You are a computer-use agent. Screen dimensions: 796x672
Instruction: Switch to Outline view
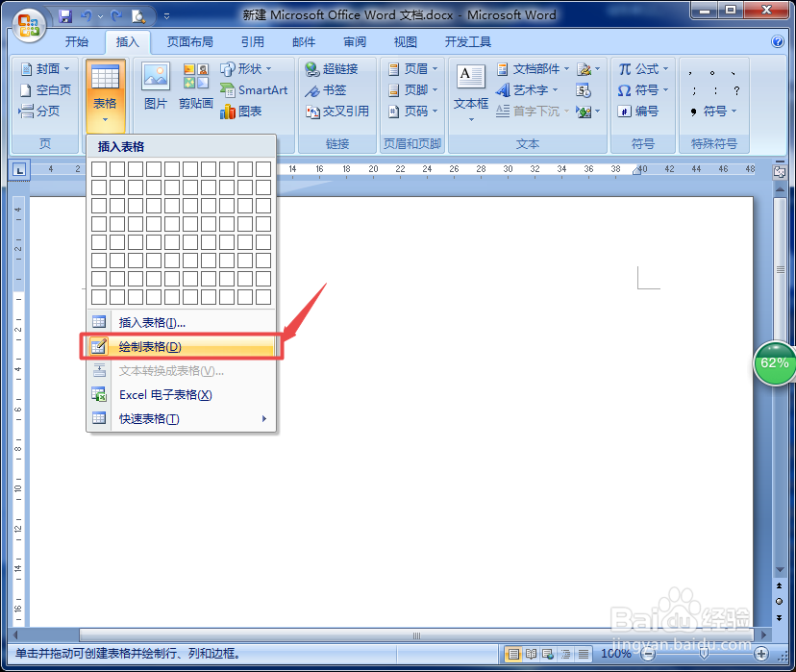click(566, 655)
